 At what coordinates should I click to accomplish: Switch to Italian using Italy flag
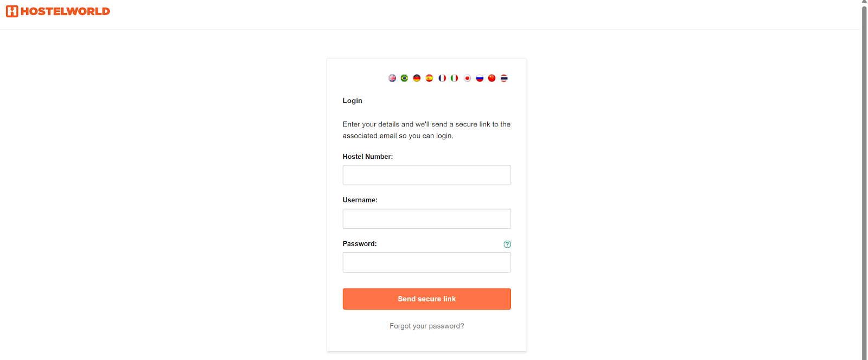pyautogui.click(x=455, y=78)
